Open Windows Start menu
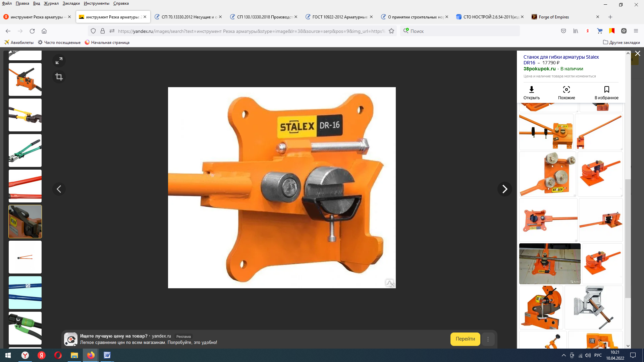 8,355
